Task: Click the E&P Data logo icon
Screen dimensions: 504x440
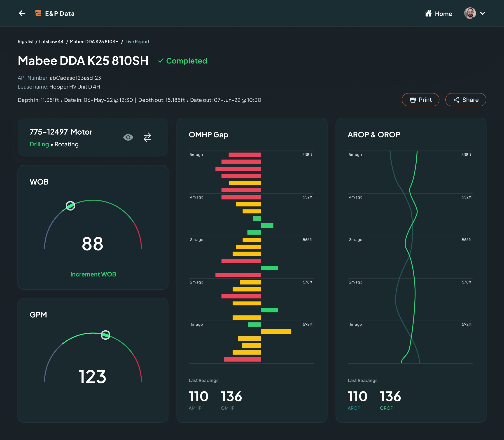Action: coord(38,13)
